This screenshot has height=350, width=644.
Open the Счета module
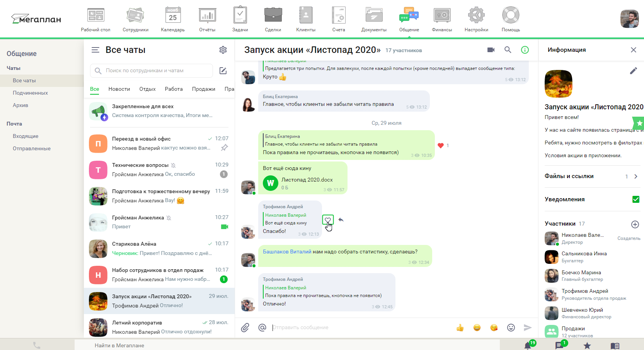339,19
